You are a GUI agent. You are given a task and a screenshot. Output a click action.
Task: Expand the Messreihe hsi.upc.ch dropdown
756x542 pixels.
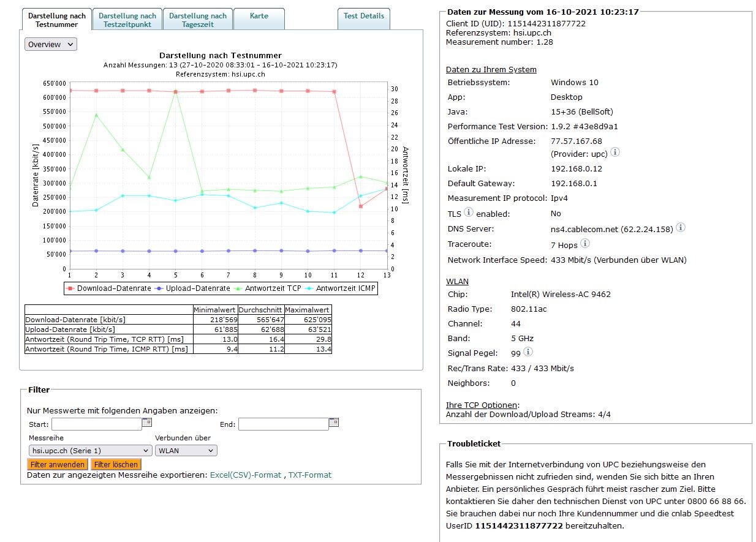click(x=89, y=451)
